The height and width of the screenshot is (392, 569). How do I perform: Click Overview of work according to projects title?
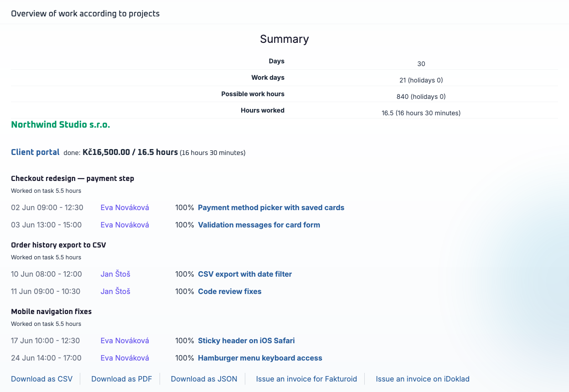pyautogui.click(x=85, y=13)
